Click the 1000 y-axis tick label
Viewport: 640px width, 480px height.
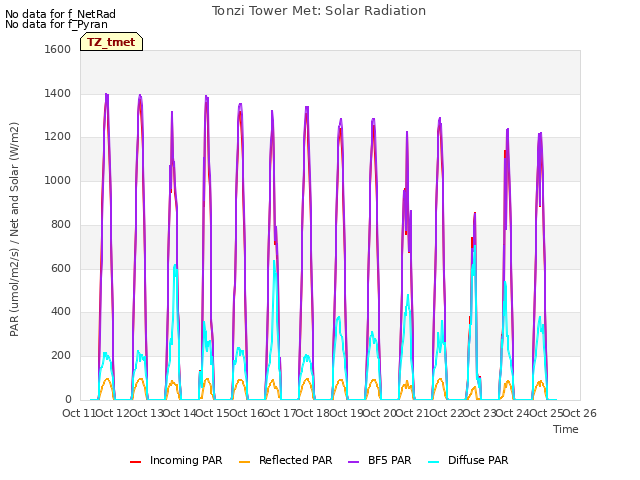pos(58,180)
